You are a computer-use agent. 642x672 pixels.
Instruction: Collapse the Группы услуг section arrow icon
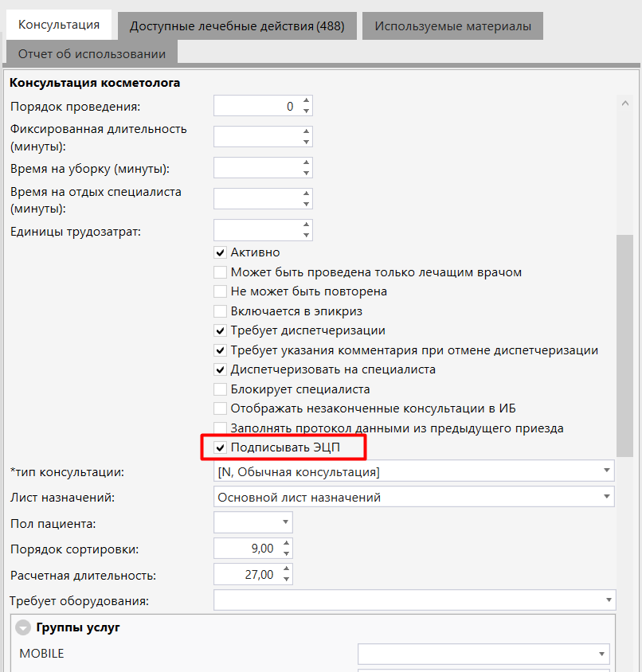pos(24,627)
